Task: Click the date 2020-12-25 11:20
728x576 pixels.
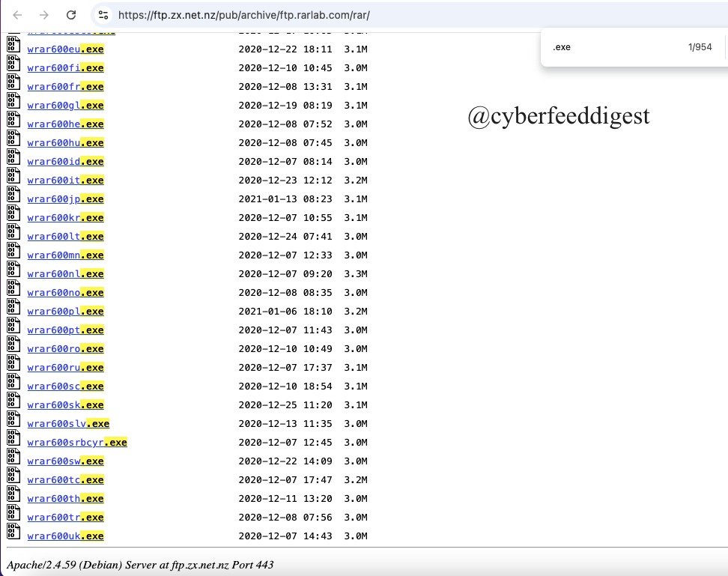Action: 285,404
